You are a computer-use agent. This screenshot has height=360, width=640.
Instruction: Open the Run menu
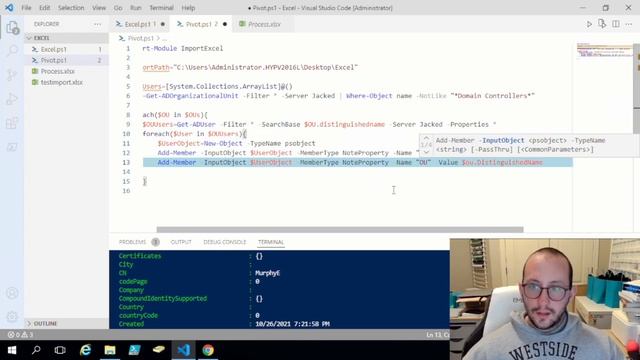click(136, 8)
